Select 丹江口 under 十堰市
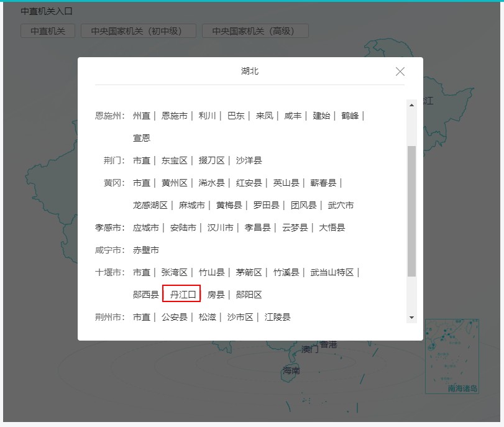Screen dimensions: 504x427 [182, 295]
